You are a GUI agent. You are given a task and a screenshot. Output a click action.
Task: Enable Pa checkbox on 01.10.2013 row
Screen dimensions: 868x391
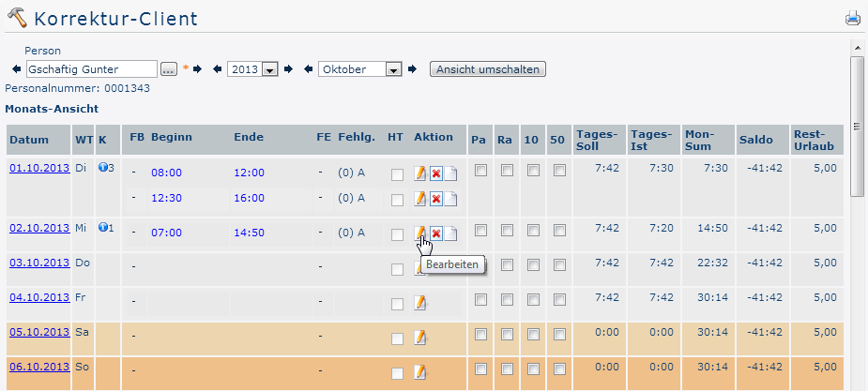480,171
